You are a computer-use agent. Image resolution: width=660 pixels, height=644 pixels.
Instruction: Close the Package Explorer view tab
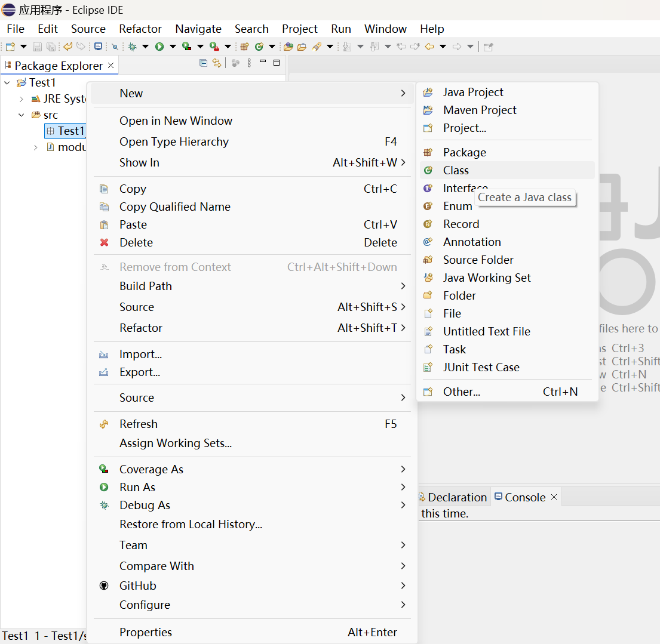[x=110, y=66]
